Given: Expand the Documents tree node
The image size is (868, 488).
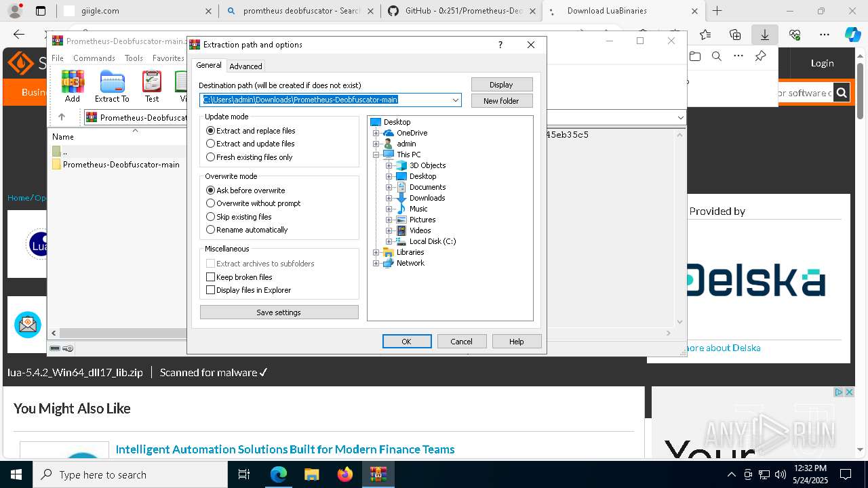Looking at the screenshot, I should [x=389, y=187].
